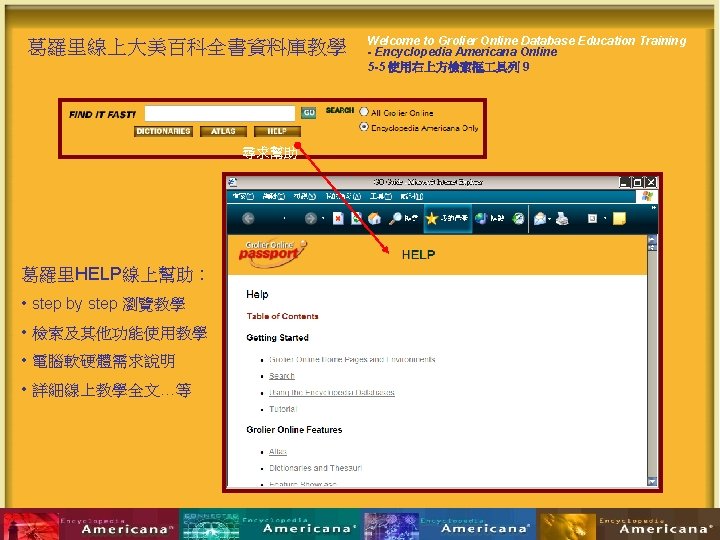
Task: Refresh the page in Internet Explorer
Action: pyautogui.click(x=356, y=219)
